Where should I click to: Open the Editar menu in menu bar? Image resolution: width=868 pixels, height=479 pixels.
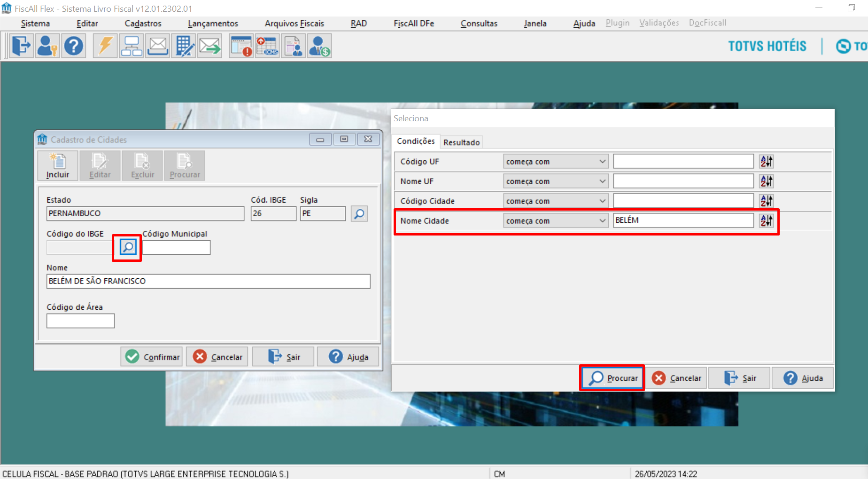(87, 23)
